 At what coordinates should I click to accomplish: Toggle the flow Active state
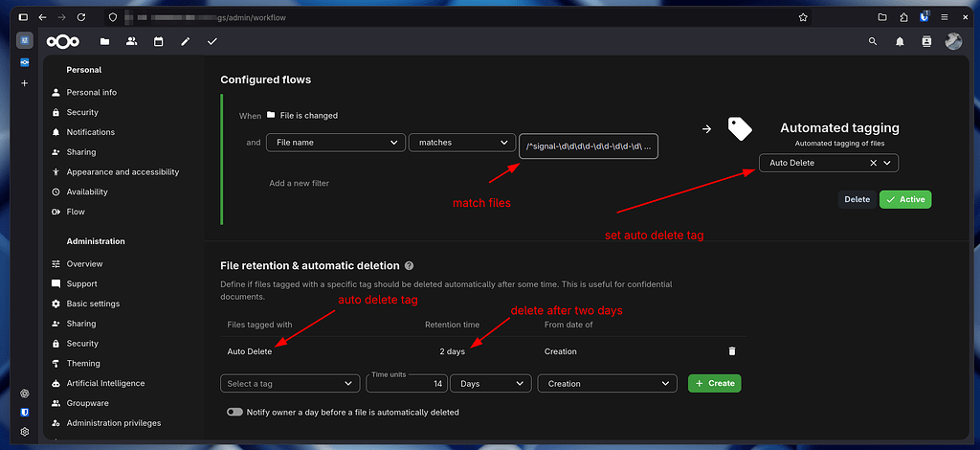(x=904, y=199)
